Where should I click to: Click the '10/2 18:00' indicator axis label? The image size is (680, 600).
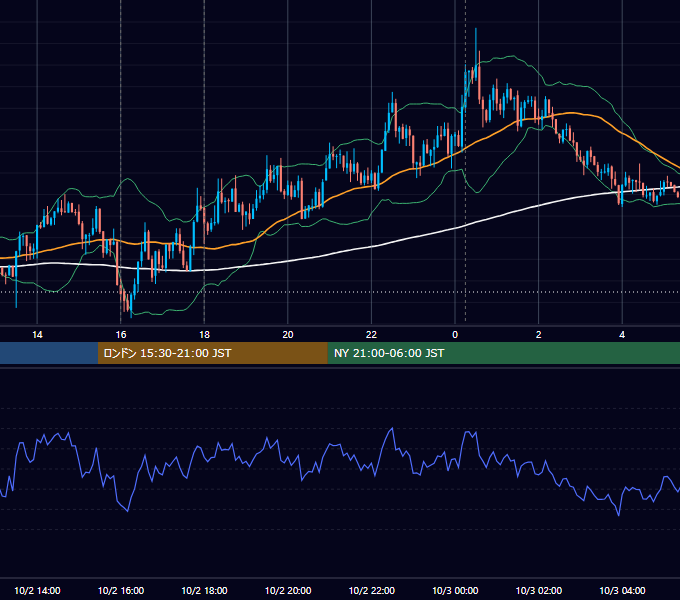(x=204, y=590)
